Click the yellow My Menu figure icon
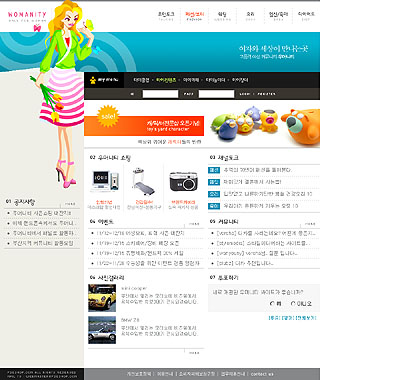 [x=93, y=80]
